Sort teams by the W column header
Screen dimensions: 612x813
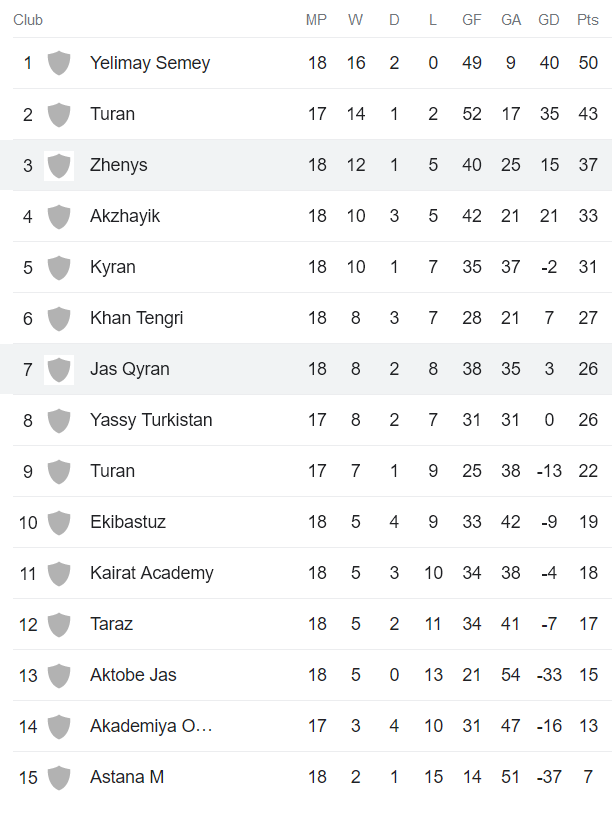pyautogui.click(x=355, y=19)
